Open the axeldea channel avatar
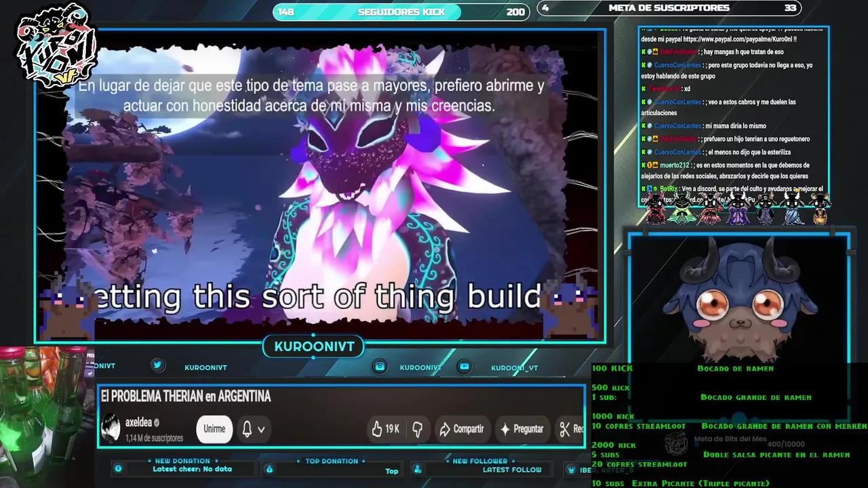The height and width of the screenshot is (488, 868). (x=111, y=429)
